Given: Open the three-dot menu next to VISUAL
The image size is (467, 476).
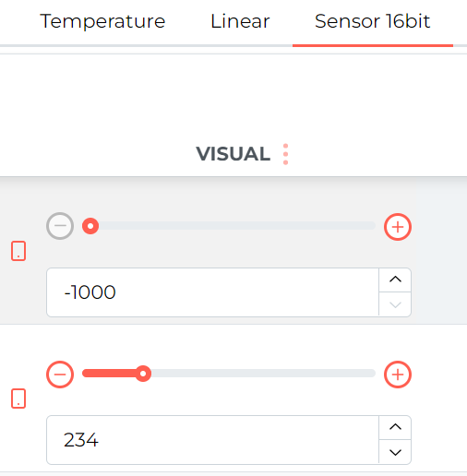Looking at the screenshot, I should tap(285, 154).
